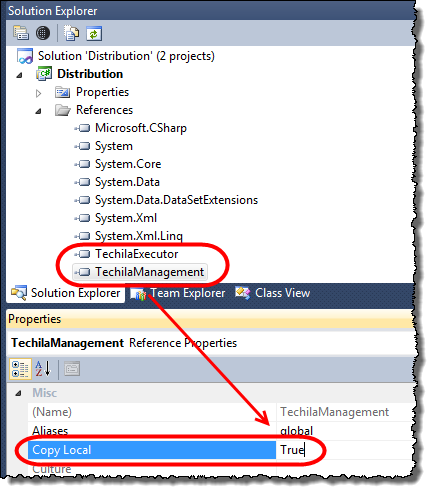
Task: Switch to the Solution Explorer tab
Action: click(66, 293)
